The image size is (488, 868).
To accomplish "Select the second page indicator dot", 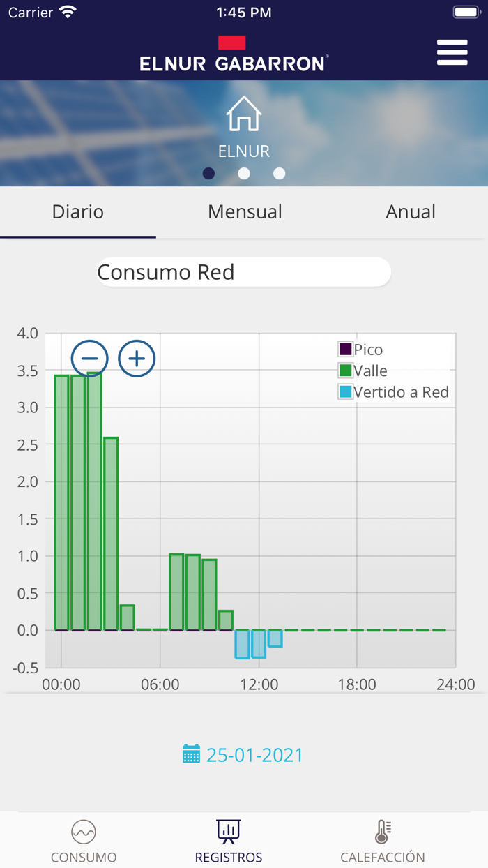I will click(x=244, y=174).
